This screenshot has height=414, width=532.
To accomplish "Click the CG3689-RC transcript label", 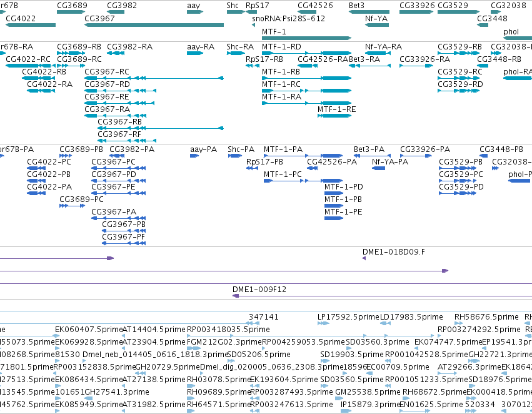I will point(79,59).
